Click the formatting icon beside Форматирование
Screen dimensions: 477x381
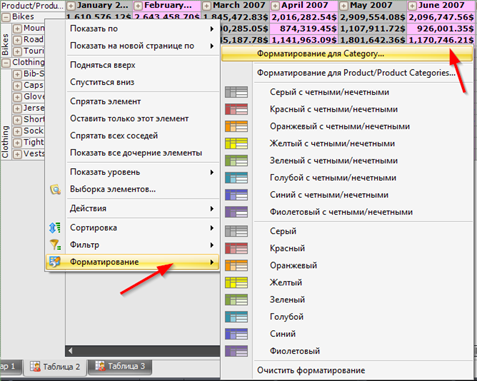pyautogui.click(x=55, y=262)
